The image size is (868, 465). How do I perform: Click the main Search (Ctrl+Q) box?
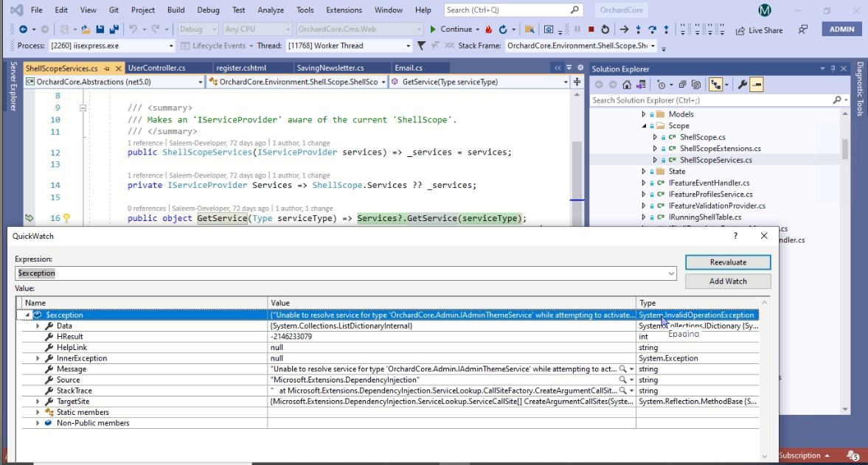pos(513,10)
